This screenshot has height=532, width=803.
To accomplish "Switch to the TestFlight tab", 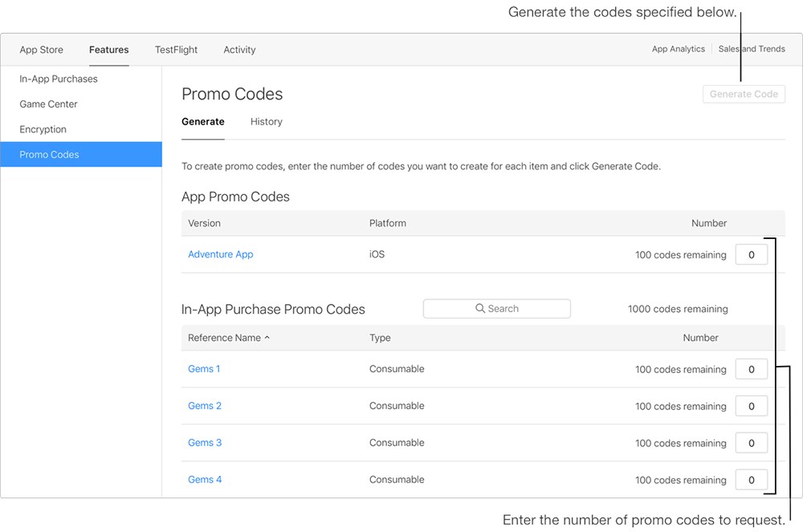I will tap(176, 50).
